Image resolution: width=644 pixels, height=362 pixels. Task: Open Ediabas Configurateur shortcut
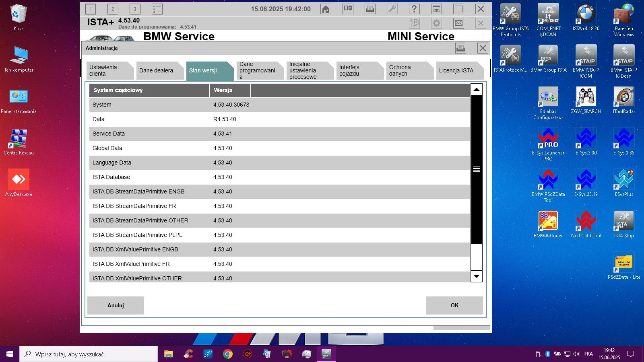(x=548, y=103)
